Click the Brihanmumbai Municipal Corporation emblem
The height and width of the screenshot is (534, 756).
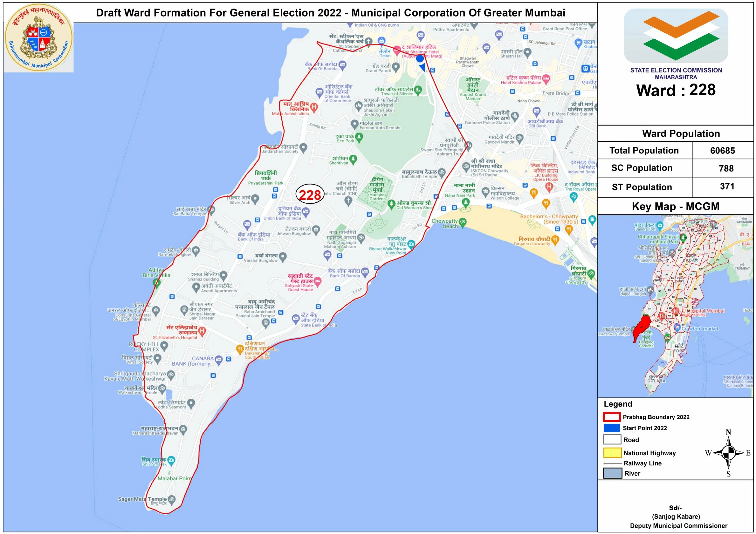point(38,37)
